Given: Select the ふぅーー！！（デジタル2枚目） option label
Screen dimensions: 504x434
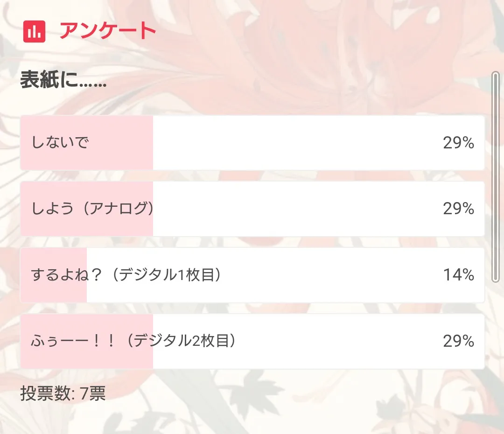Looking at the screenshot, I should pos(133,341).
